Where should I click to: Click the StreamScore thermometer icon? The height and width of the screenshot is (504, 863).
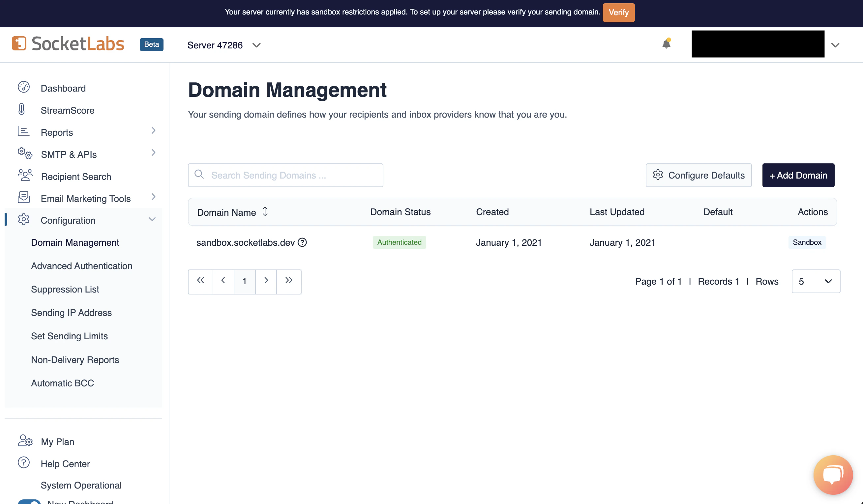pyautogui.click(x=21, y=110)
